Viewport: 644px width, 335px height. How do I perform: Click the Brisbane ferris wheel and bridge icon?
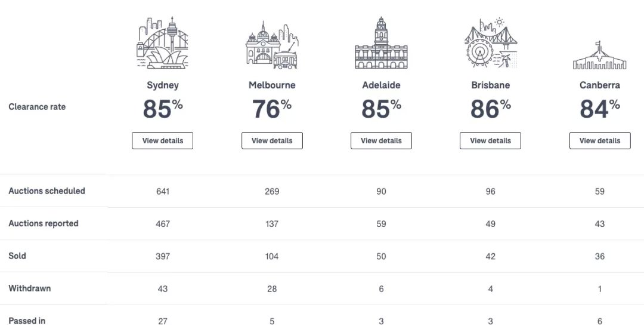coord(490,42)
